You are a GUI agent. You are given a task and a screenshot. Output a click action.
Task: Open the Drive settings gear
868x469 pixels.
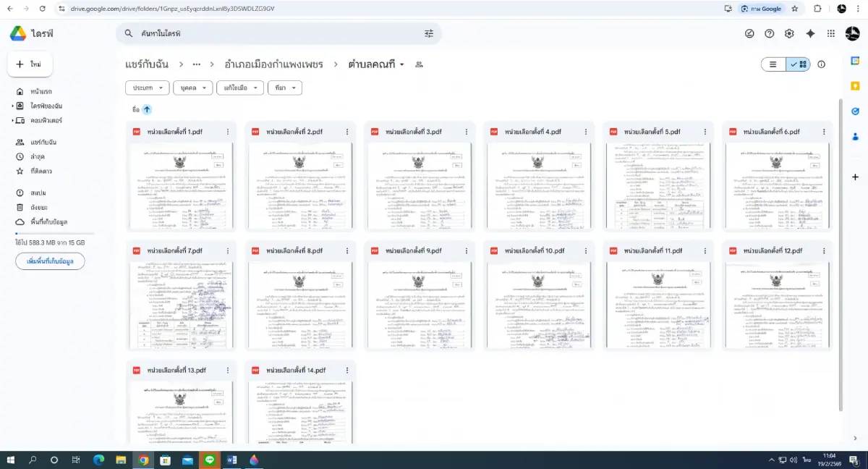click(x=790, y=33)
